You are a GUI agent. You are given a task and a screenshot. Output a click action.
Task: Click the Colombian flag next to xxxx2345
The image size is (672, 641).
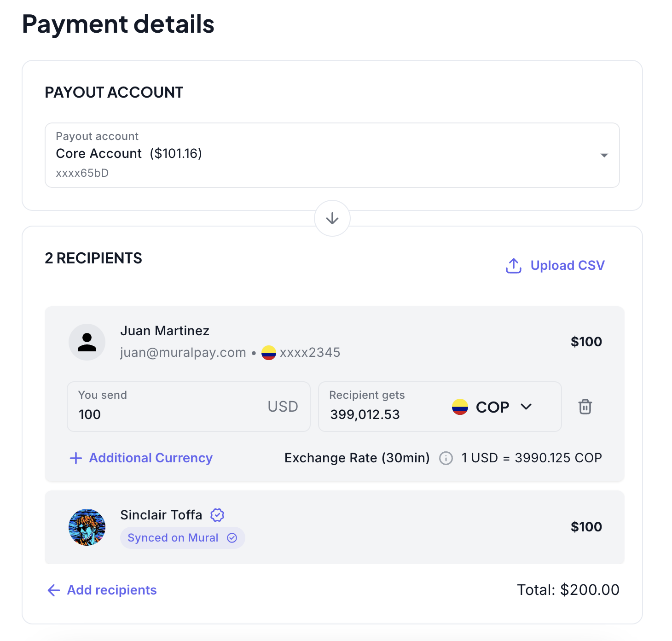(269, 353)
